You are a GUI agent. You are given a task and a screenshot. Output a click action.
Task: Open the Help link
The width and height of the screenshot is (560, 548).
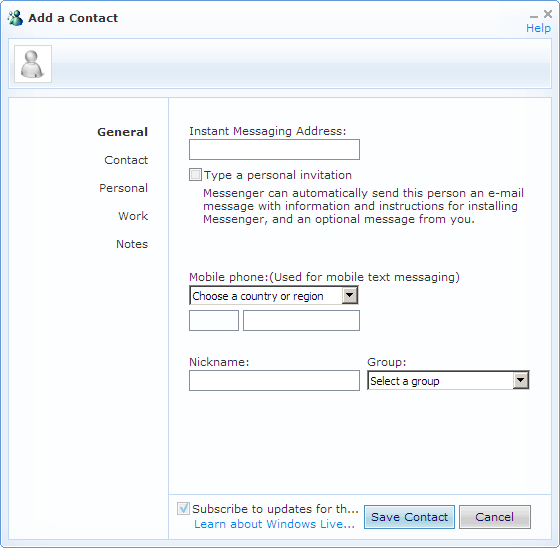[538, 28]
